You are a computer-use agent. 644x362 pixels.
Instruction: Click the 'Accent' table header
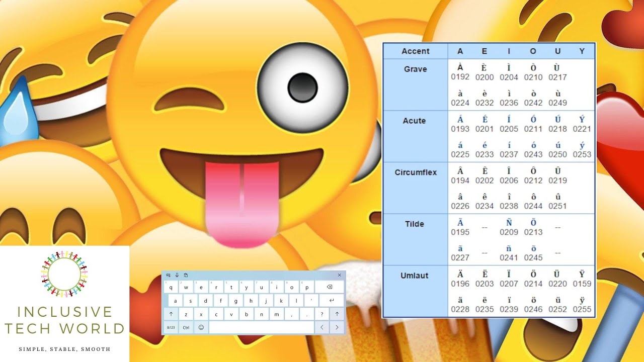(x=416, y=51)
